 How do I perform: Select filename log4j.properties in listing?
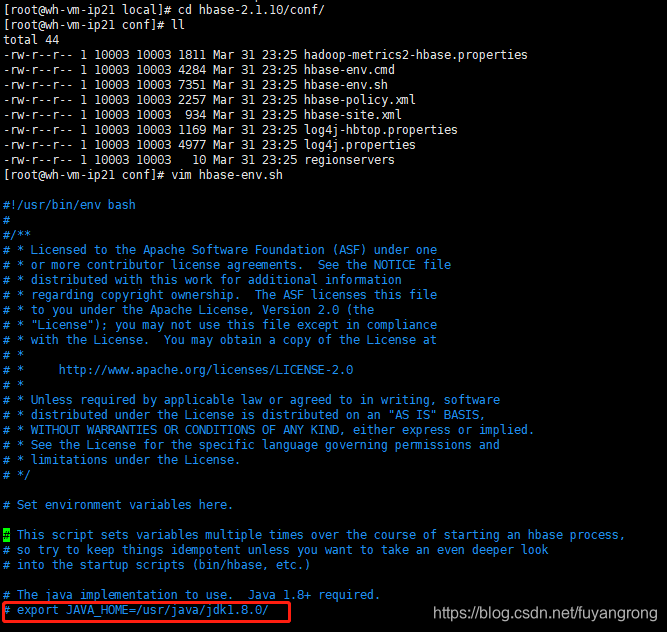tap(359, 145)
